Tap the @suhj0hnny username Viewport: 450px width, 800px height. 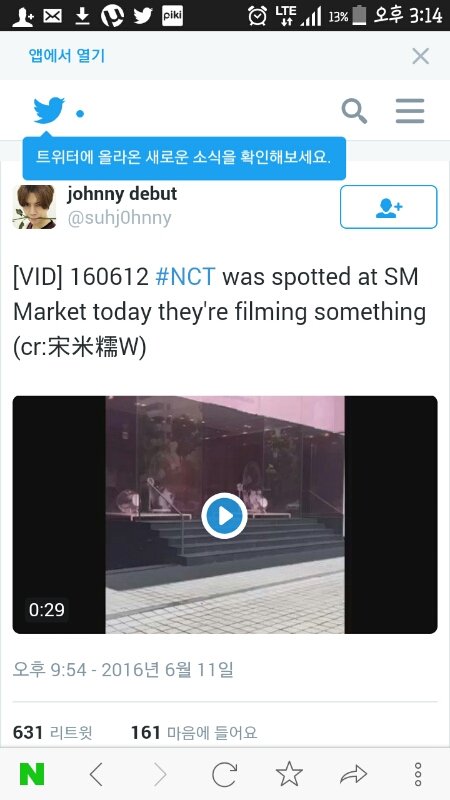click(119, 218)
